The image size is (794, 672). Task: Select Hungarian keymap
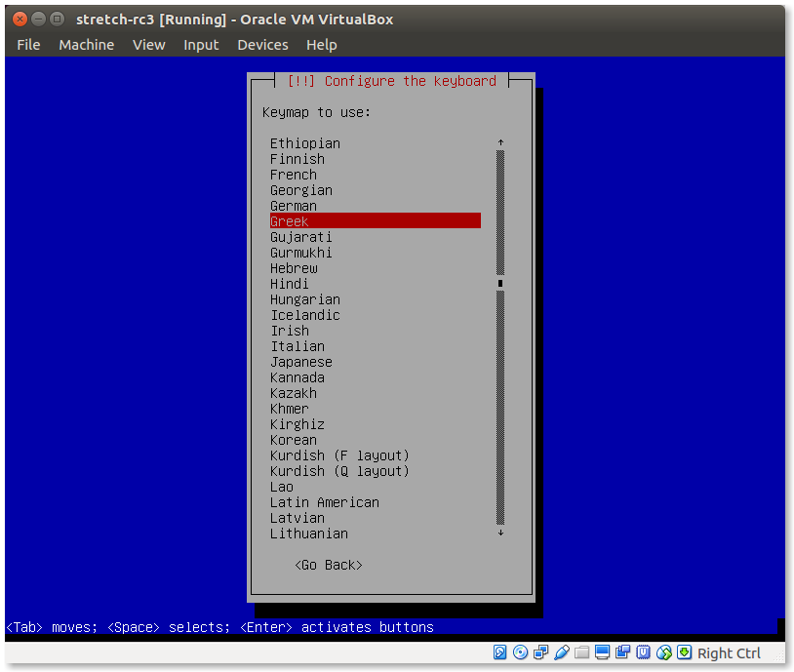click(x=305, y=299)
